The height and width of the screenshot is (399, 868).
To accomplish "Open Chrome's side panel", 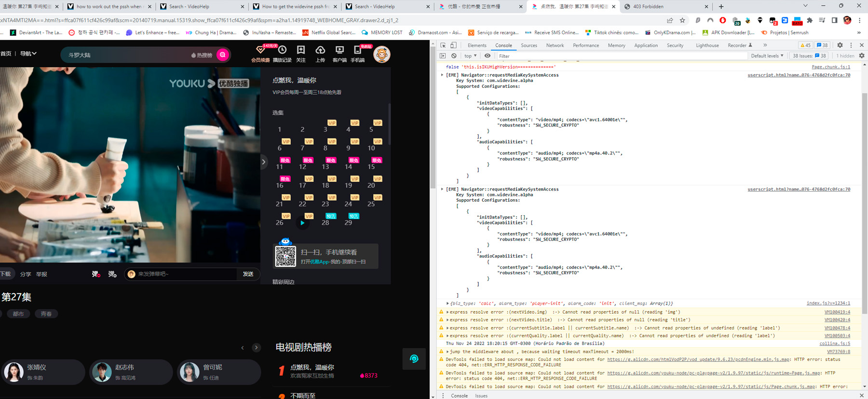I will tap(835, 20).
